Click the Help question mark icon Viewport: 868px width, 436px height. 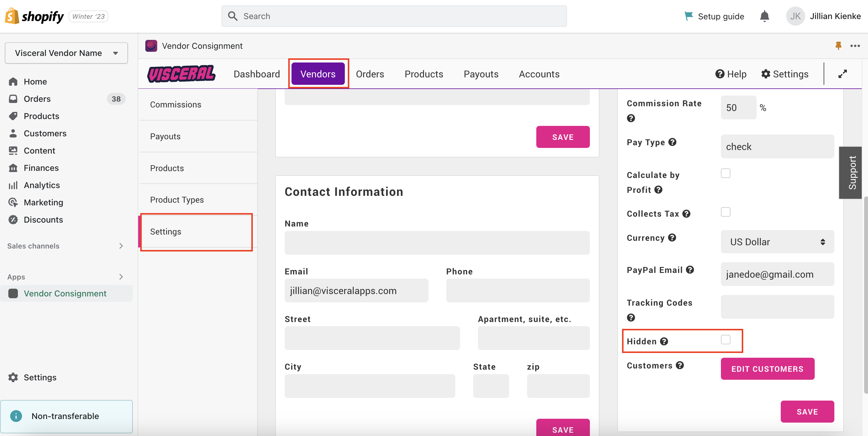click(720, 74)
